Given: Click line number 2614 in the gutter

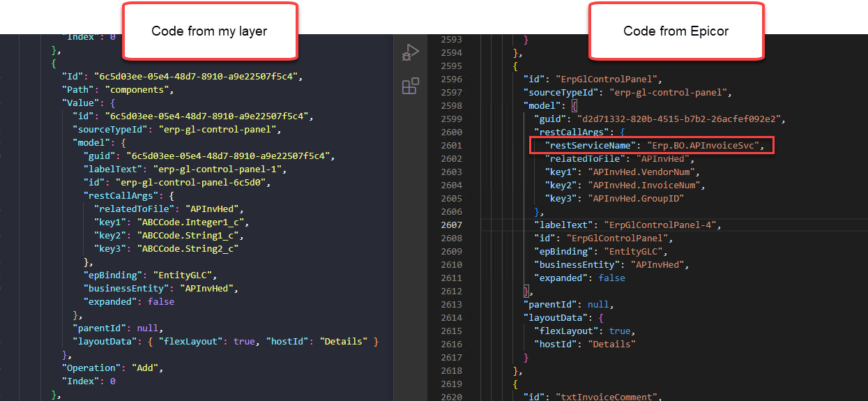Looking at the screenshot, I should tap(452, 318).
